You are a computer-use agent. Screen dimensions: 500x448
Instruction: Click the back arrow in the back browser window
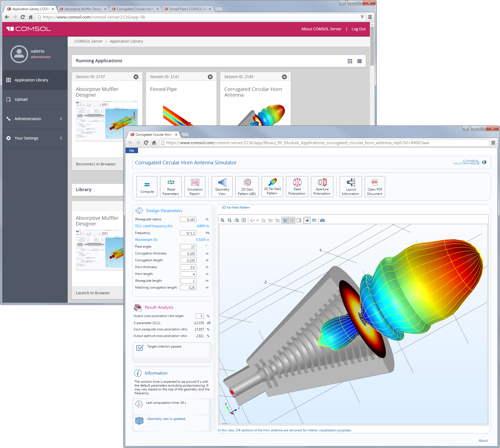click(x=7, y=17)
